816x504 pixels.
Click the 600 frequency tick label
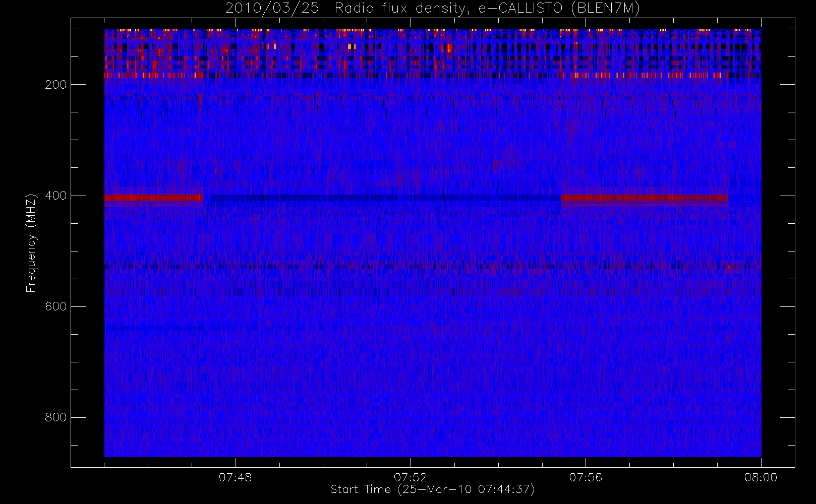[55, 306]
